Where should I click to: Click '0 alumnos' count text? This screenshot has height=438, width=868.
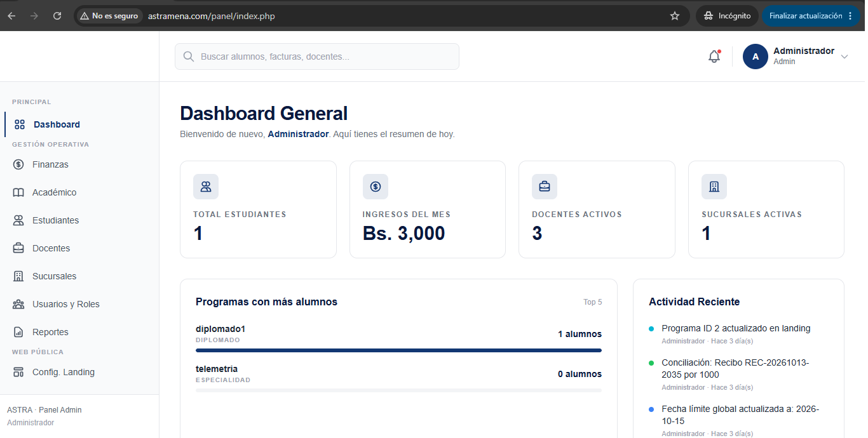tap(580, 374)
